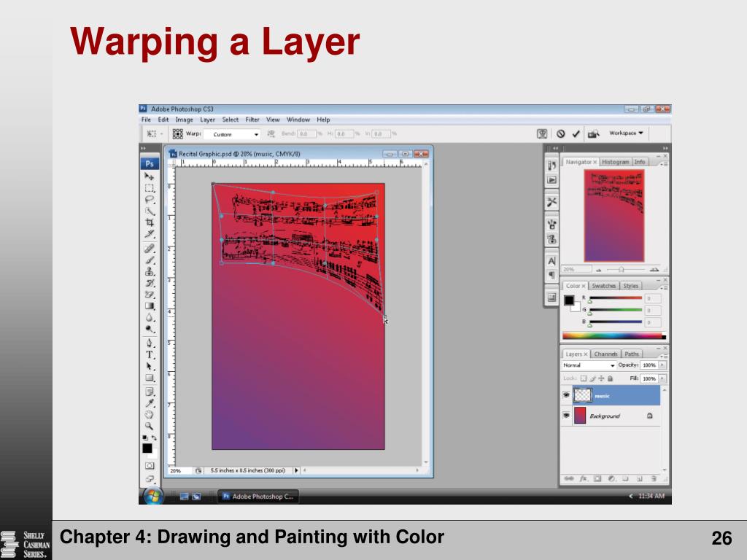Select the Zoom tool

[149, 426]
